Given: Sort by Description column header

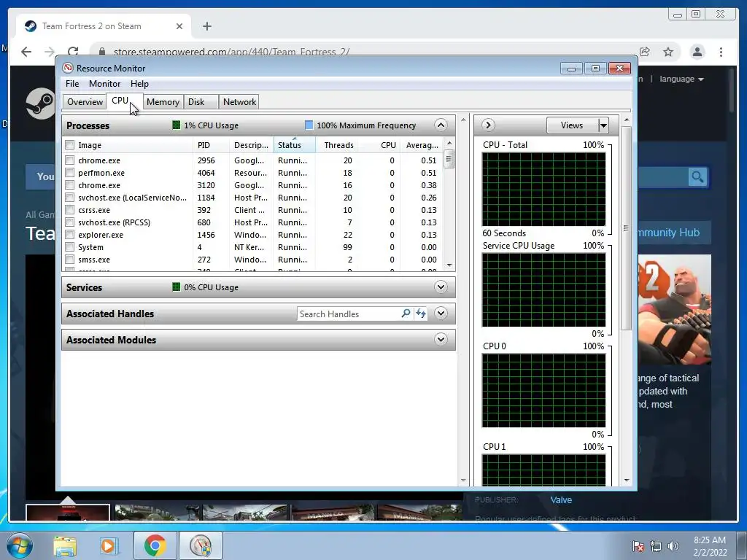Looking at the screenshot, I should pos(252,145).
